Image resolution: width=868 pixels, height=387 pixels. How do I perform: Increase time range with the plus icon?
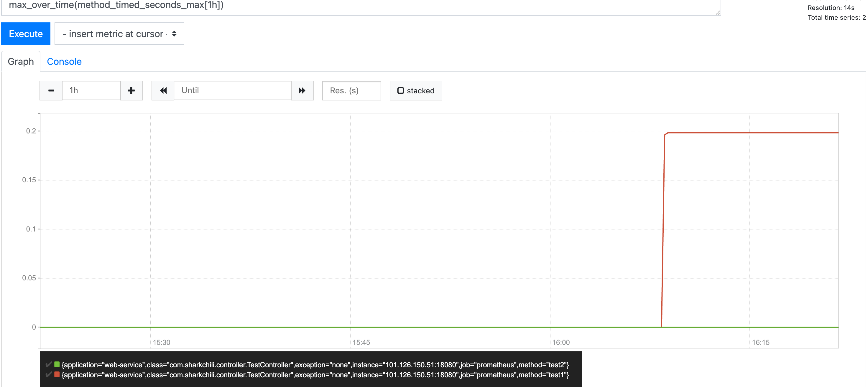[131, 90]
